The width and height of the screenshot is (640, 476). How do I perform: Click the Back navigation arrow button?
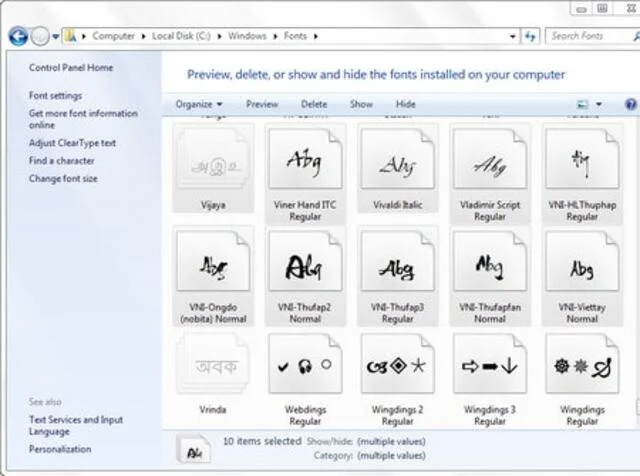point(18,36)
